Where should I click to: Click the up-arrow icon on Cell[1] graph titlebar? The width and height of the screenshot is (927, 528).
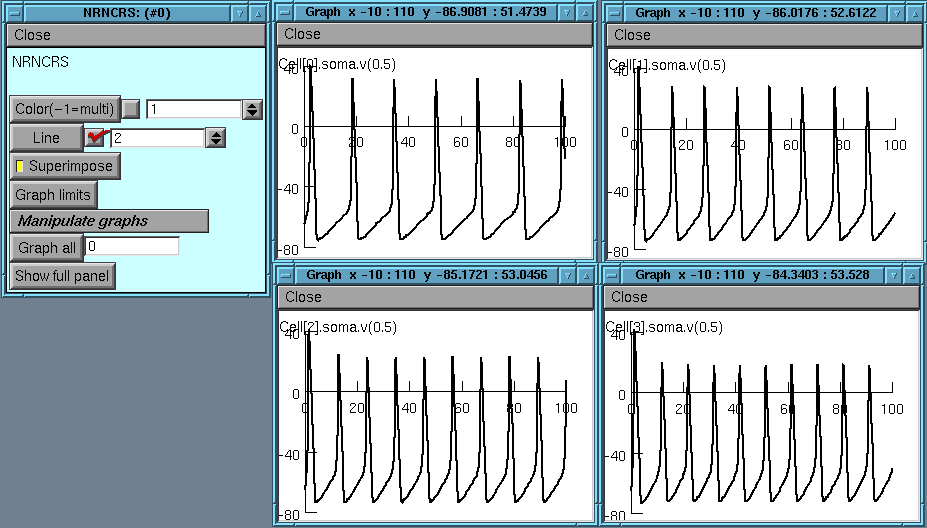coord(915,13)
